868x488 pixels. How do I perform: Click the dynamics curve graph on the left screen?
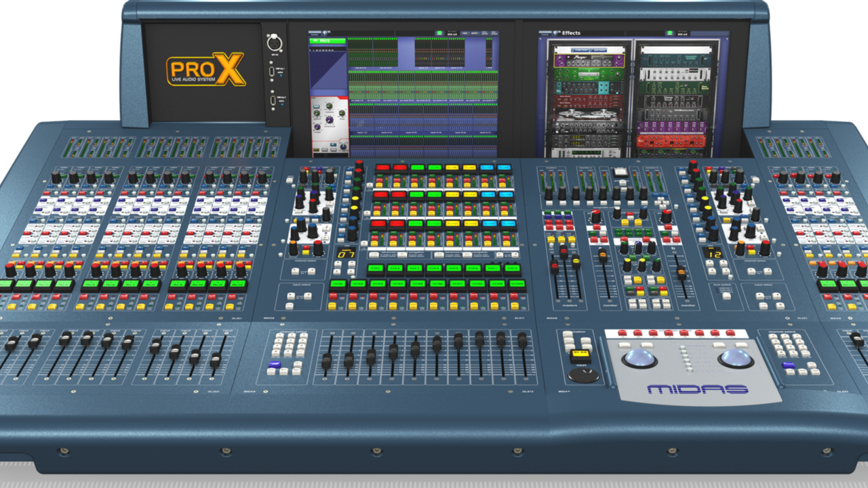[329, 71]
